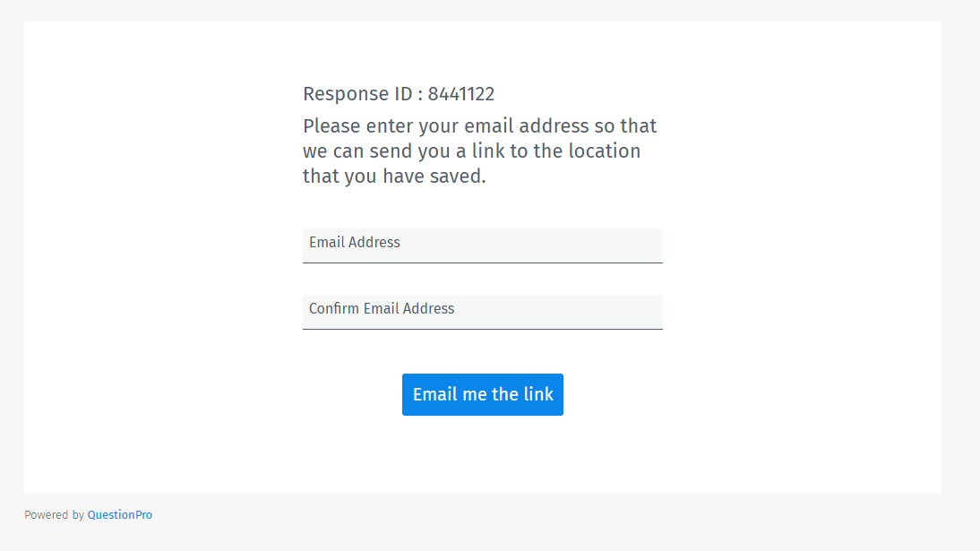The height and width of the screenshot is (551, 980).
Task: Click the number 8441122 in the header
Action: click(460, 93)
